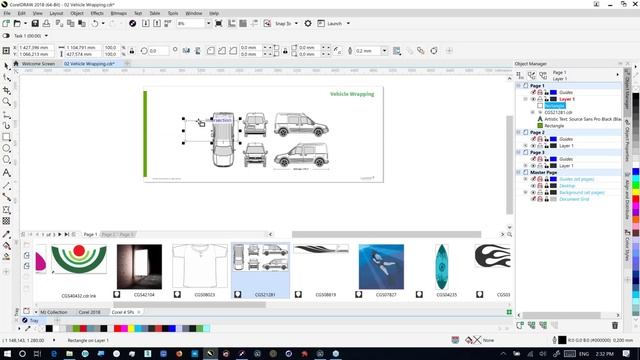Open the Effects menu

pyautogui.click(x=97, y=13)
